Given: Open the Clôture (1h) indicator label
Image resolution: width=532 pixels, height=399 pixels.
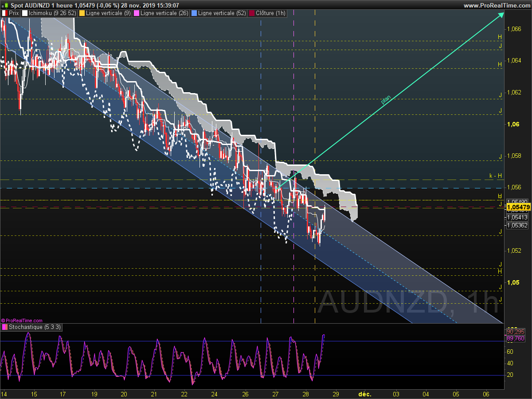Looking at the screenshot, I should [x=270, y=13].
